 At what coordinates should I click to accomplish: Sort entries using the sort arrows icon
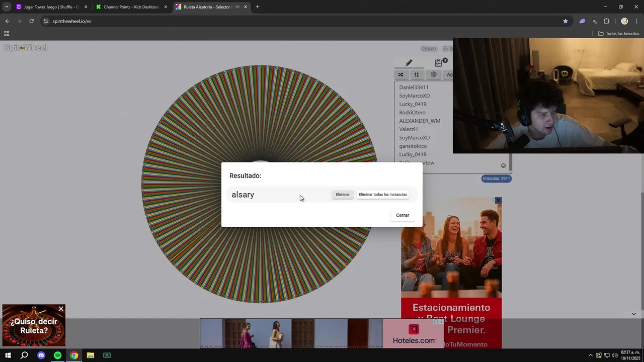click(x=416, y=75)
